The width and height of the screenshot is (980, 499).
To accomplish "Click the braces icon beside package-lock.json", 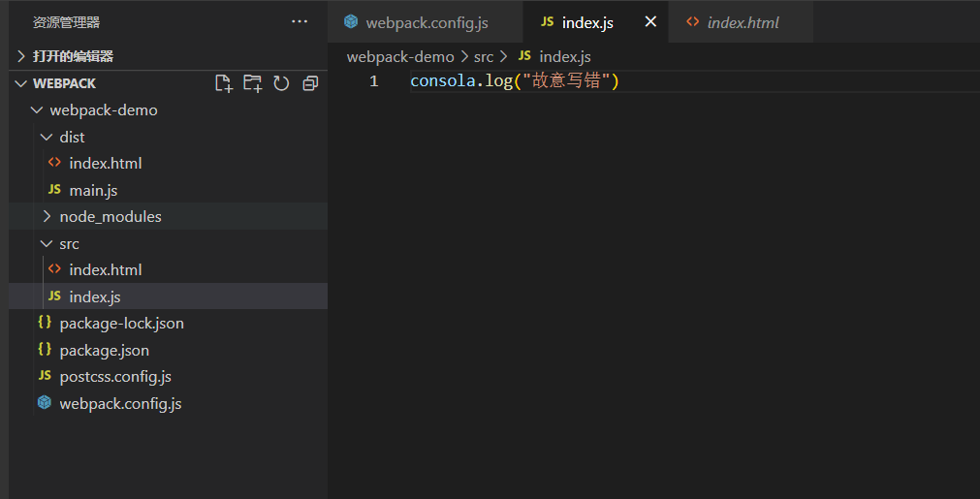I will [x=45, y=323].
